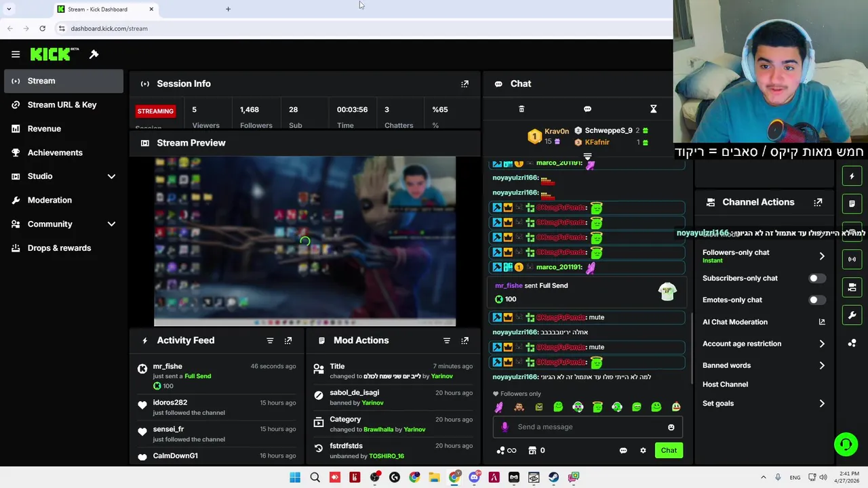Click Host Channel action

725,384
